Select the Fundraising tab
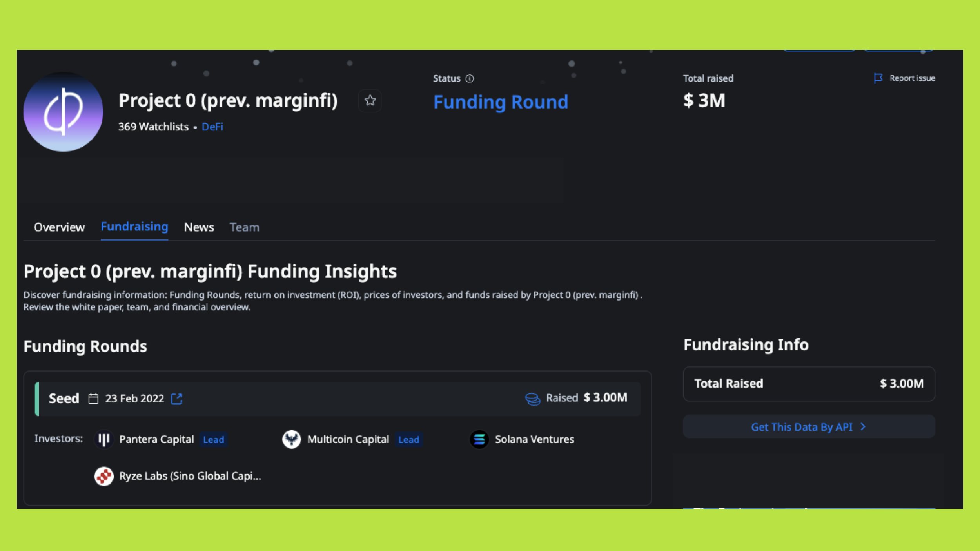The width and height of the screenshot is (980, 551). [134, 227]
